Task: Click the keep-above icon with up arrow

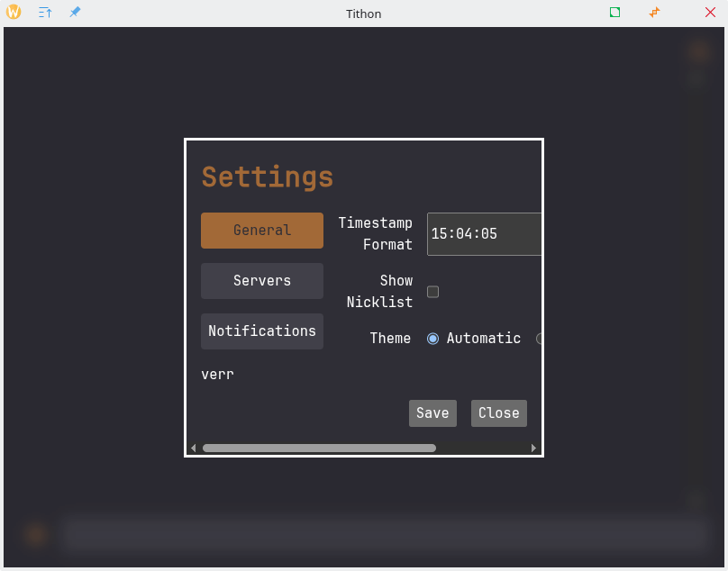Action: [x=45, y=13]
